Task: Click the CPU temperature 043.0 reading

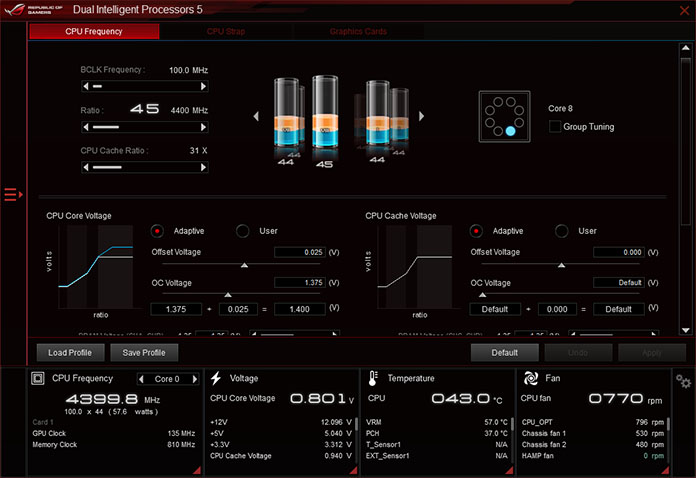Action: 461,399
